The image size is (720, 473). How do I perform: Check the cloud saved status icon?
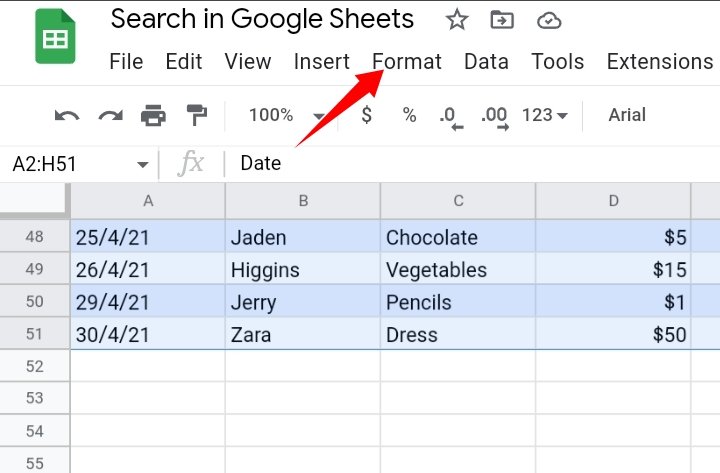click(549, 21)
